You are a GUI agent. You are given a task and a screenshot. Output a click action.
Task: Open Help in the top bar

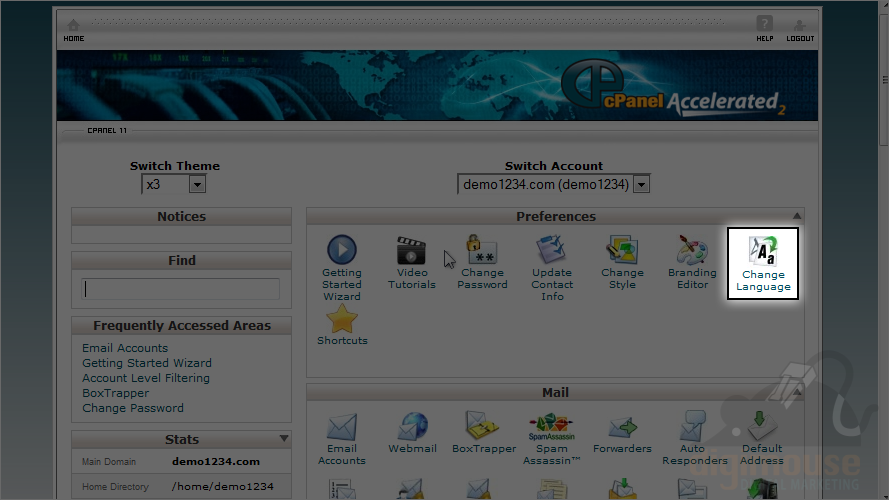pos(764,29)
